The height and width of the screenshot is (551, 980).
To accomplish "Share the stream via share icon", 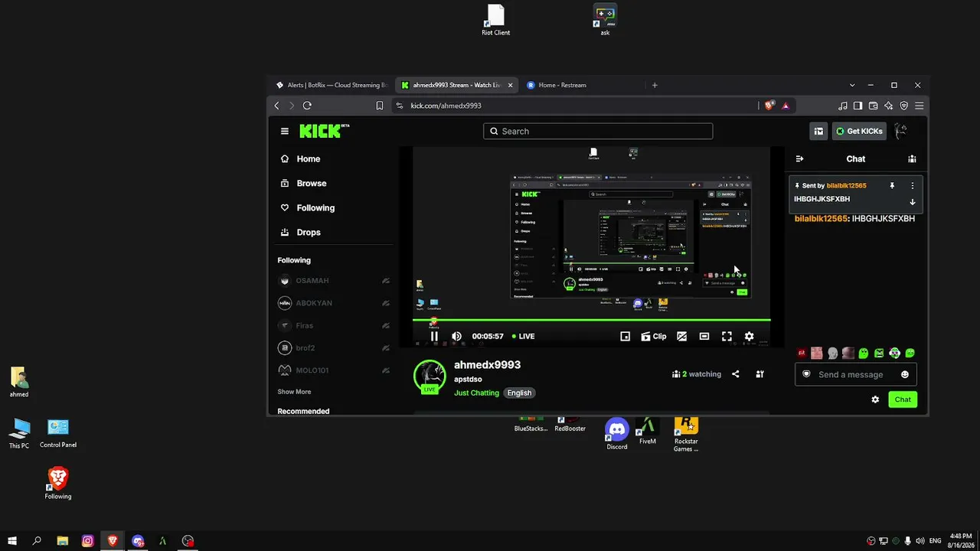I will coord(736,374).
